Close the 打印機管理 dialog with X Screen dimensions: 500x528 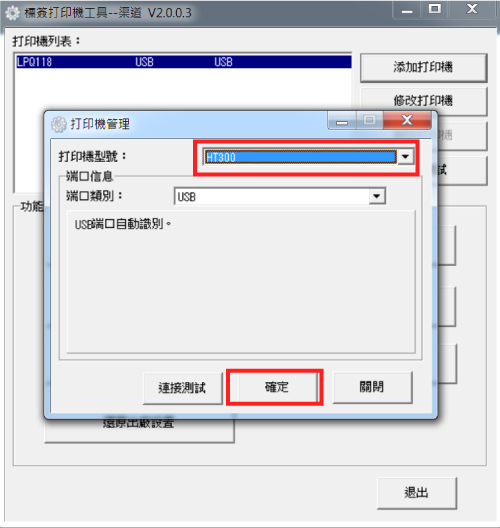tap(407, 120)
